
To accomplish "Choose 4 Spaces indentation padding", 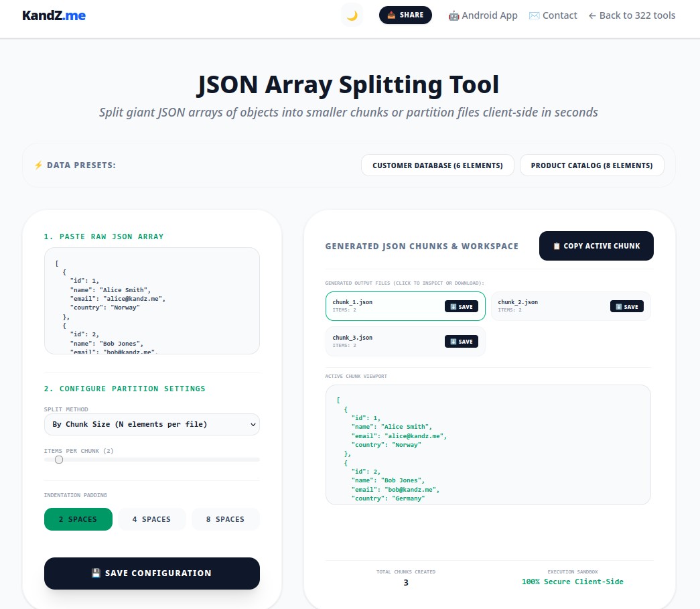I will [x=151, y=519].
